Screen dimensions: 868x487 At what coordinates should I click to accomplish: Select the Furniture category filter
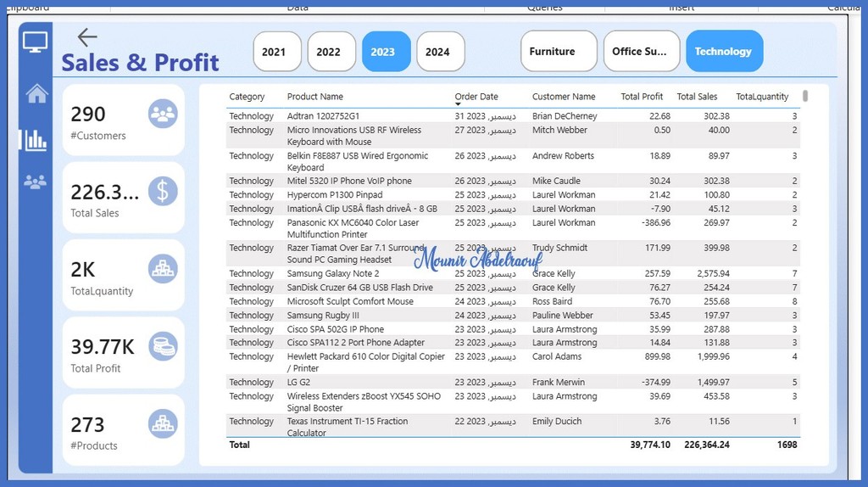pos(559,51)
